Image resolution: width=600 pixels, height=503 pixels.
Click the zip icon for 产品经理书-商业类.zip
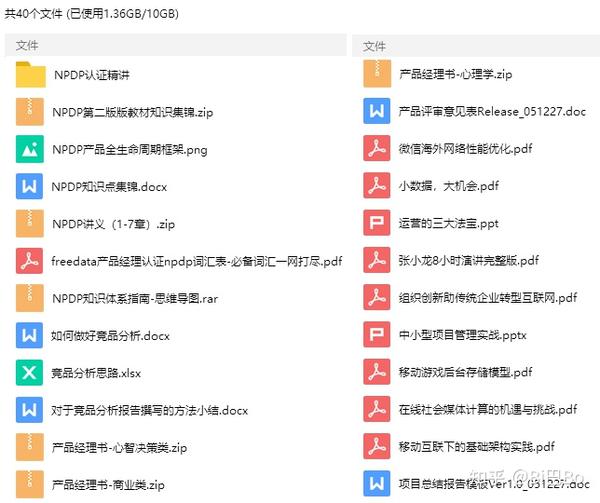30,484
